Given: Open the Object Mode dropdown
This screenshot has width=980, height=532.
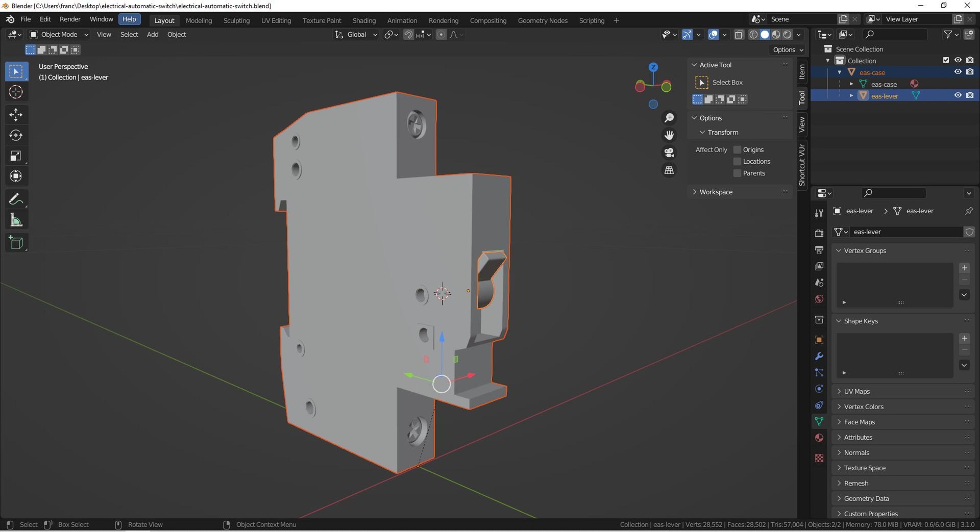Looking at the screenshot, I should click(x=59, y=34).
